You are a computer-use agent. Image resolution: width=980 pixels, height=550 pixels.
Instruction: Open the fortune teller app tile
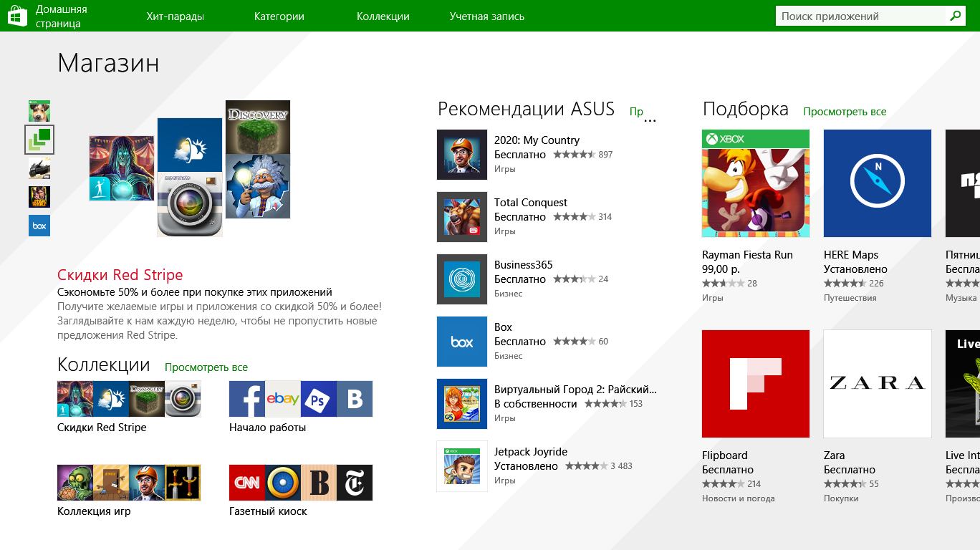coord(122,168)
